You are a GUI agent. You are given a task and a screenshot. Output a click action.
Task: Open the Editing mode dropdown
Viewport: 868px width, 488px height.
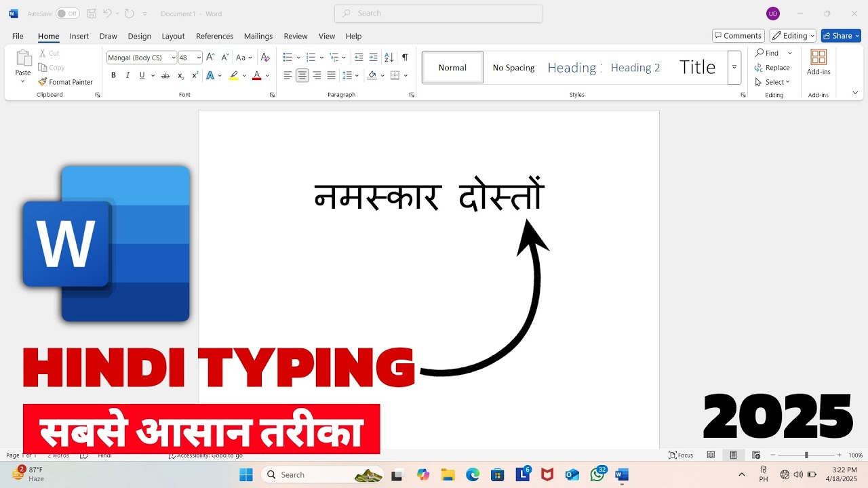[793, 36]
